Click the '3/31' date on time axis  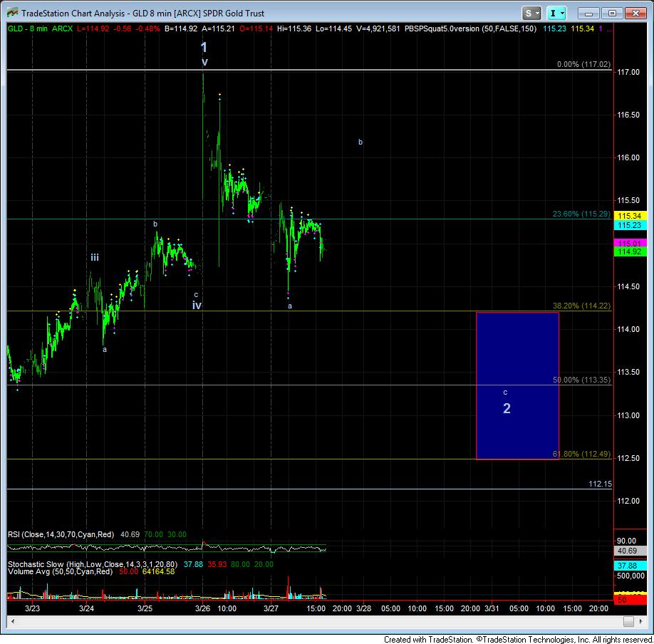pyautogui.click(x=492, y=608)
